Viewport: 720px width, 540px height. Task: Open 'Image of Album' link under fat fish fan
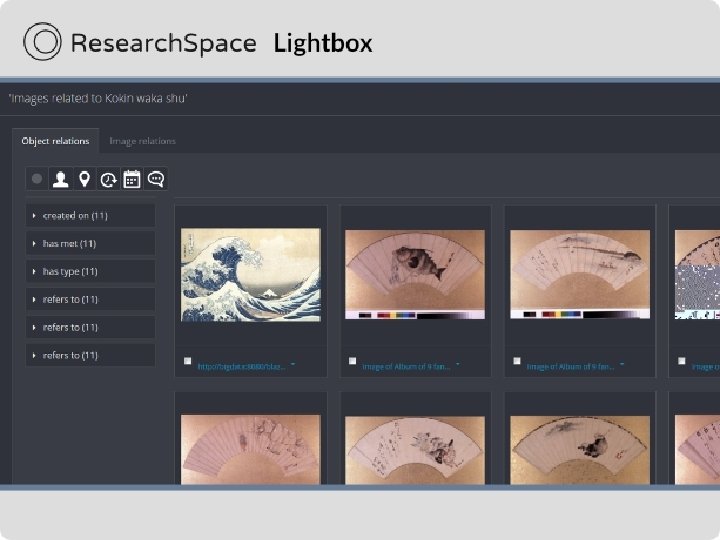[406, 366]
